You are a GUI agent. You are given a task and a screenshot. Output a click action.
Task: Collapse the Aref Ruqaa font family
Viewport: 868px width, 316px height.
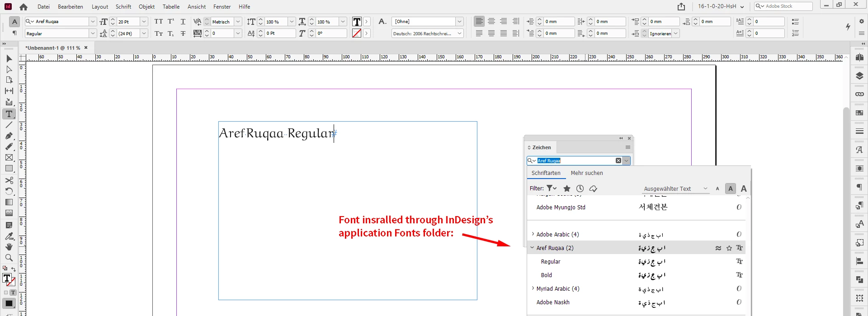pyautogui.click(x=532, y=248)
